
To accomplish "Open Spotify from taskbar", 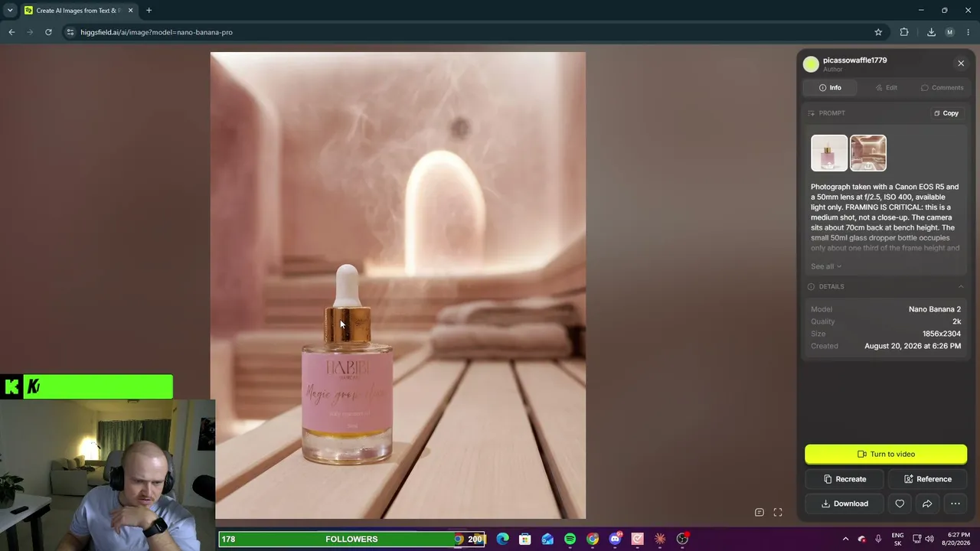I will (x=570, y=539).
